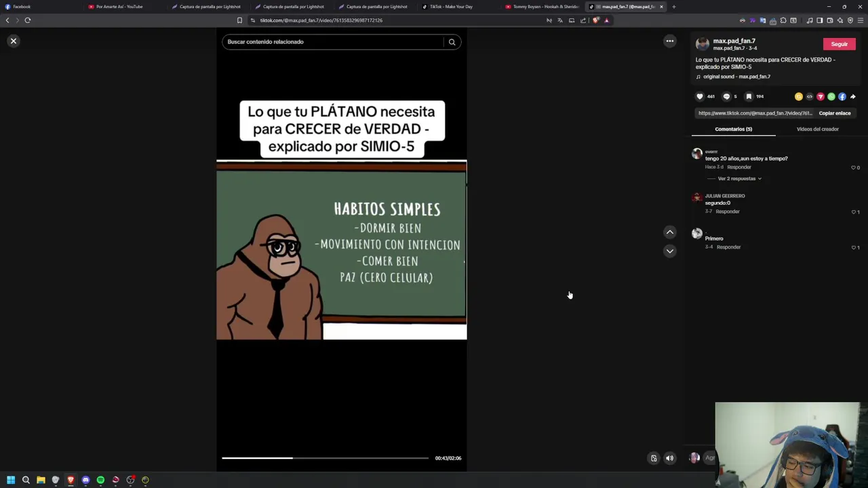Expand 'Ver 2 respuestas' under the first comment

coord(739,178)
